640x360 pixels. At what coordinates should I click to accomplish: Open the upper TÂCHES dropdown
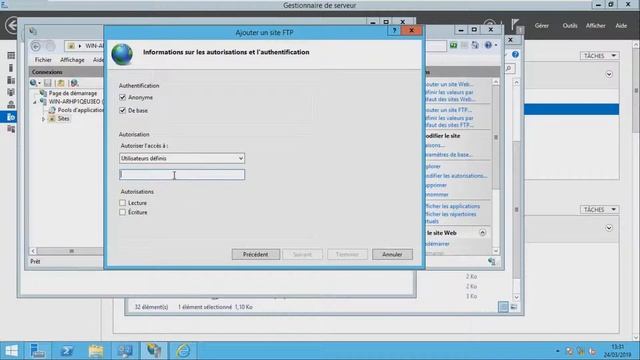[600, 56]
